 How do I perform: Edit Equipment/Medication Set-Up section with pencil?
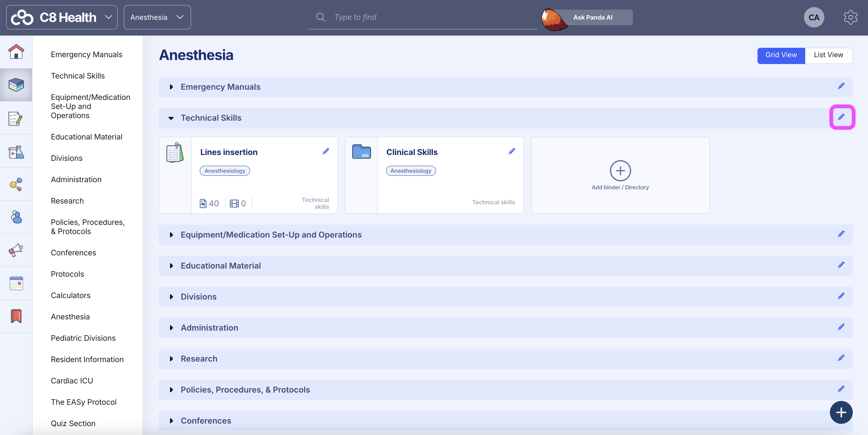click(x=841, y=234)
